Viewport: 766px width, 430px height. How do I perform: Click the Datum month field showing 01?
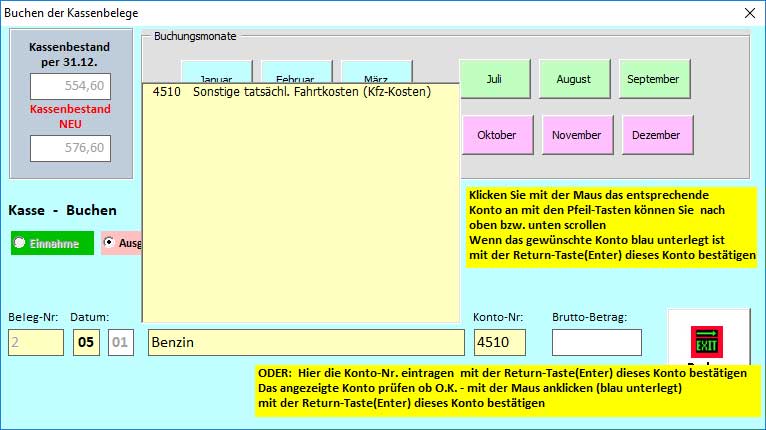(x=121, y=342)
